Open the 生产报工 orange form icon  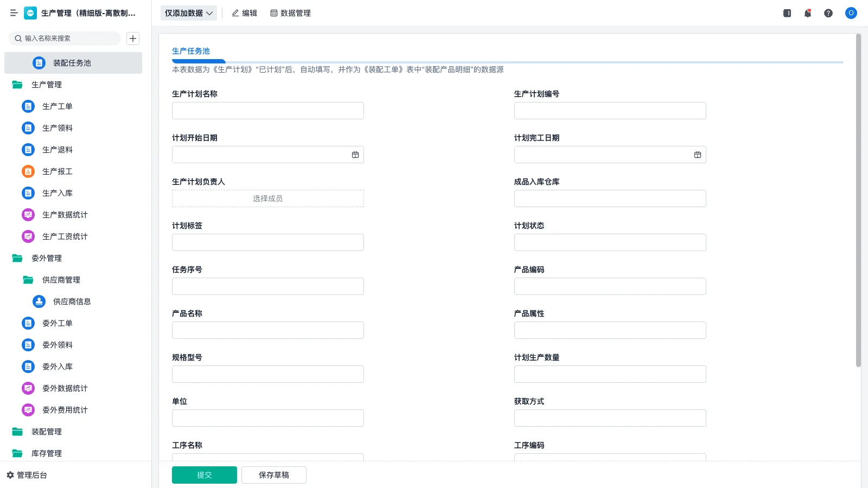(x=28, y=171)
